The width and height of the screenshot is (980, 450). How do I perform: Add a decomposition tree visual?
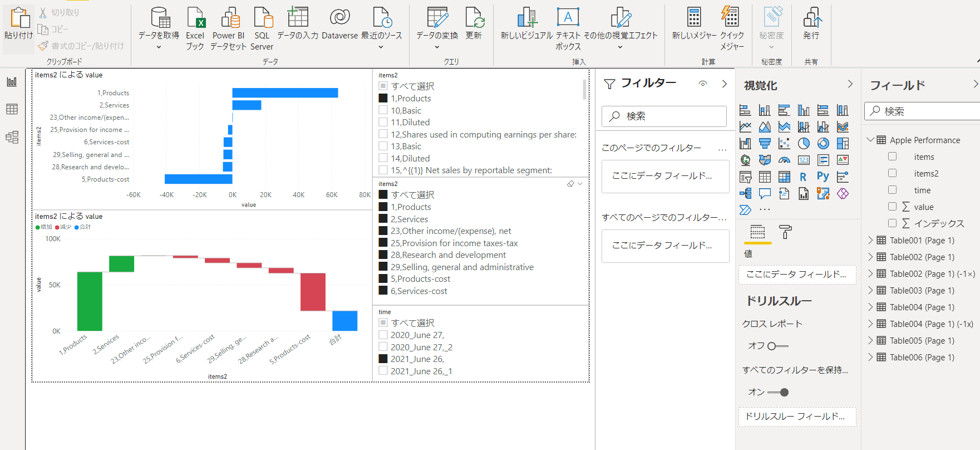[745, 194]
